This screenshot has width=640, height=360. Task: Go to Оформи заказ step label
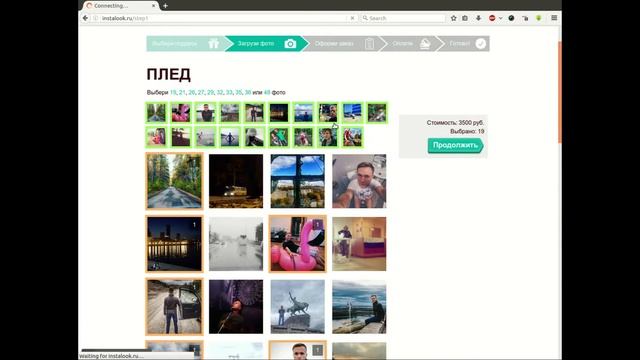click(x=334, y=43)
